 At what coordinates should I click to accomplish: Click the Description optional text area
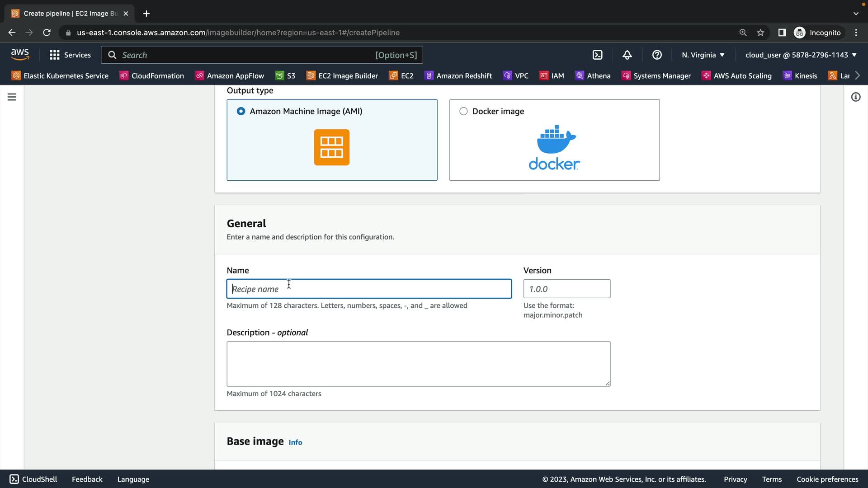click(418, 364)
